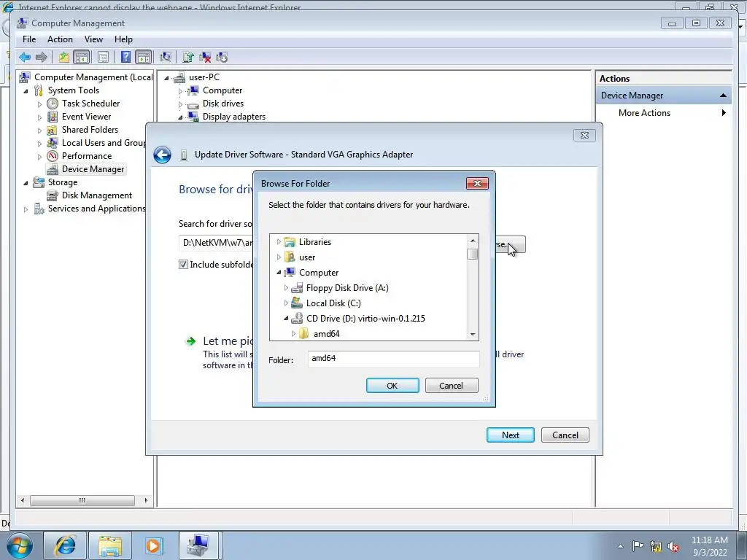Click the clock showing 11:18 AM
This screenshot has height=560, width=747.
709,540
